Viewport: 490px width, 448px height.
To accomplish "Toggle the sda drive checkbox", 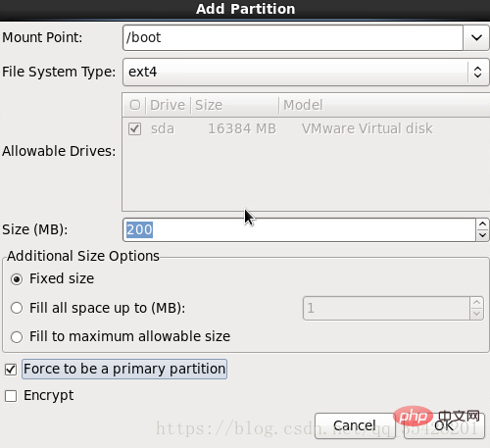I will tap(135, 128).
